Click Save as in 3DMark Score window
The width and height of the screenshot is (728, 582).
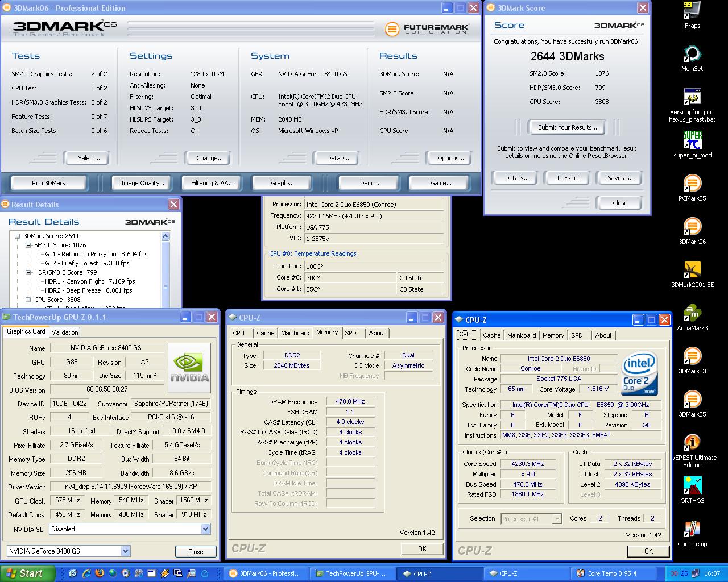(x=620, y=178)
